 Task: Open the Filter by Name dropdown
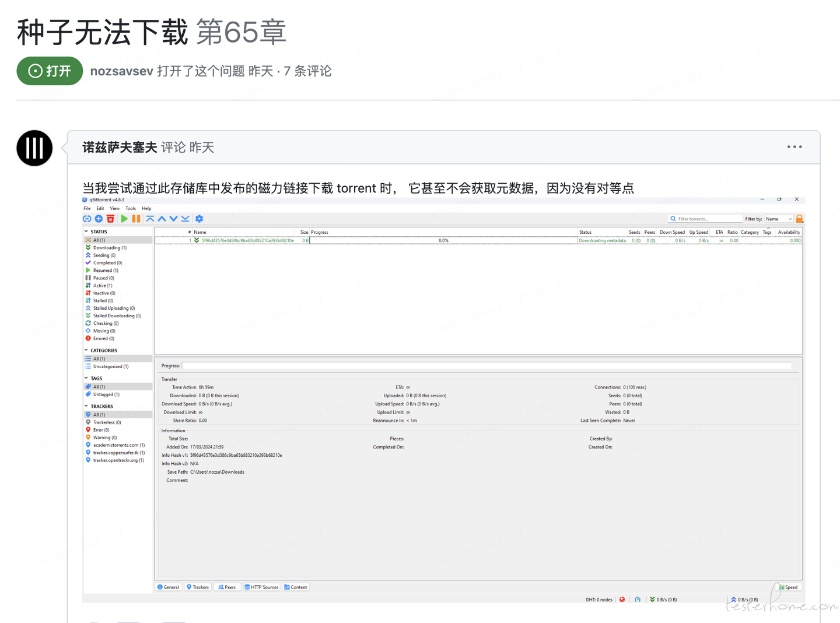click(779, 219)
